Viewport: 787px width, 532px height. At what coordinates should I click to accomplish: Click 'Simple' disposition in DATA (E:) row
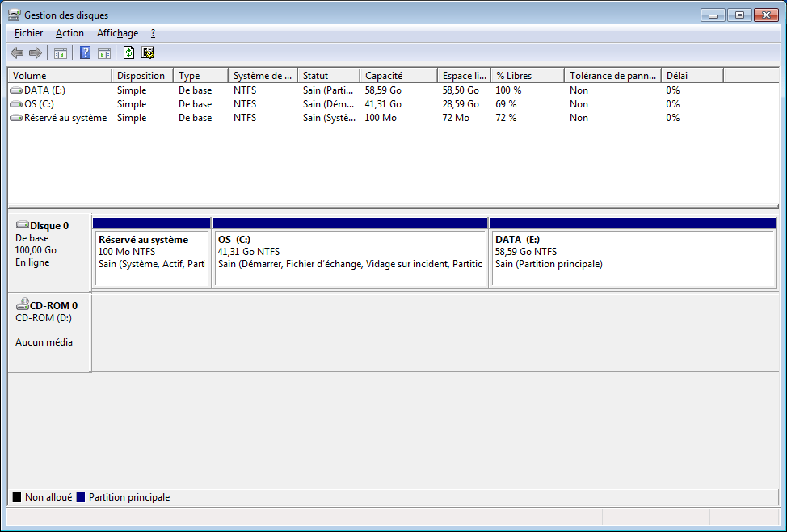pyautogui.click(x=132, y=90)
